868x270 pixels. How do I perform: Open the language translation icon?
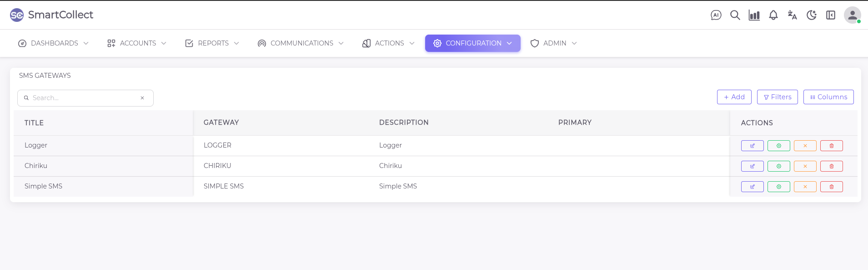pos(793,15)
